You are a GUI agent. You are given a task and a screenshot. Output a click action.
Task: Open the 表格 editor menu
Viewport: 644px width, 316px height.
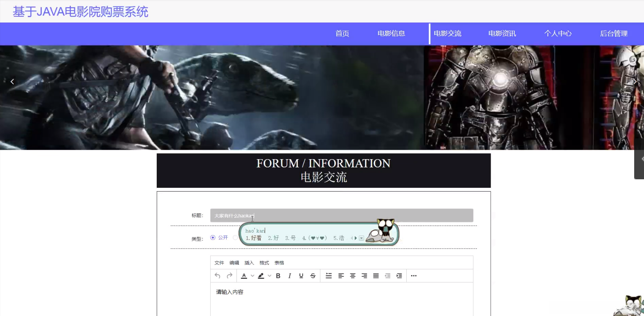point(279,263)
